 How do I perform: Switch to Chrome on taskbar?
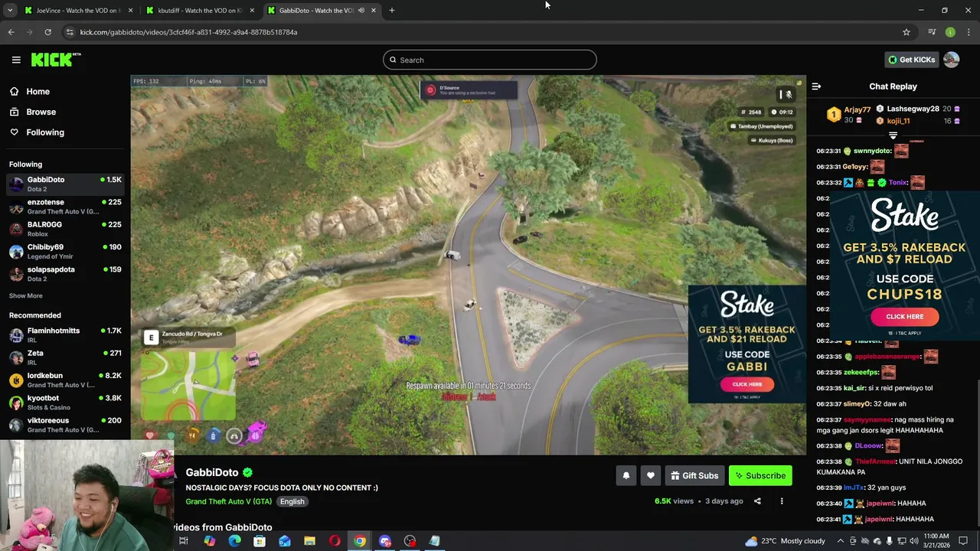click(x=360, y=541)
